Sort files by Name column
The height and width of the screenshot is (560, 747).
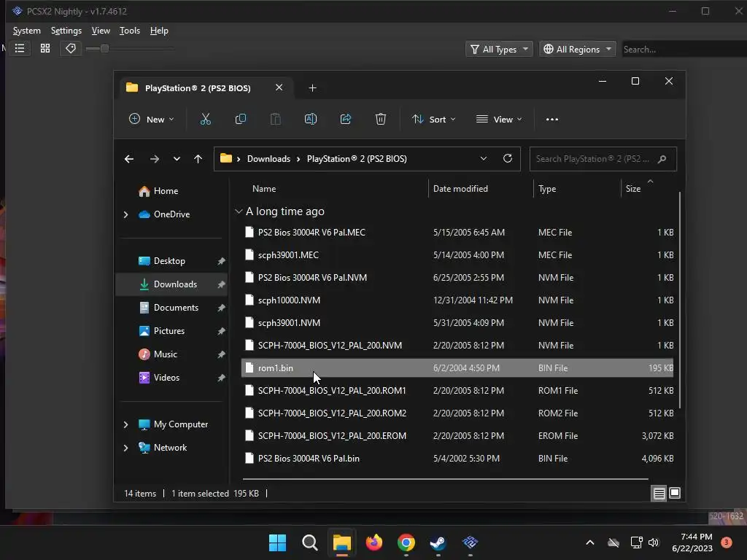tap(264, 189)
